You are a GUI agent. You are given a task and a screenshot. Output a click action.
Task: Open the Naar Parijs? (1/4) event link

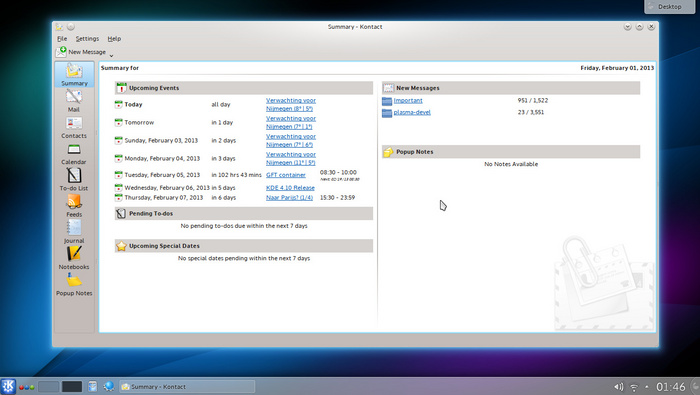click(289, 197)
